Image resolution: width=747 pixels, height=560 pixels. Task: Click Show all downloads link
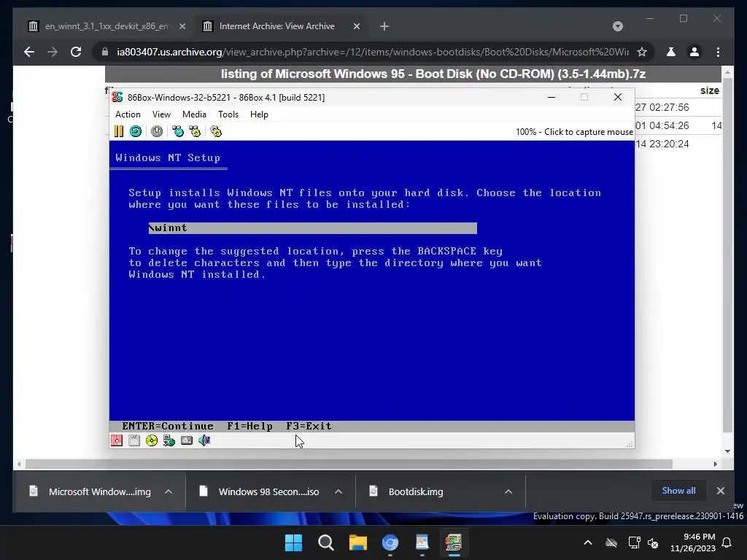pyautogui.click(x=678, y=491)
